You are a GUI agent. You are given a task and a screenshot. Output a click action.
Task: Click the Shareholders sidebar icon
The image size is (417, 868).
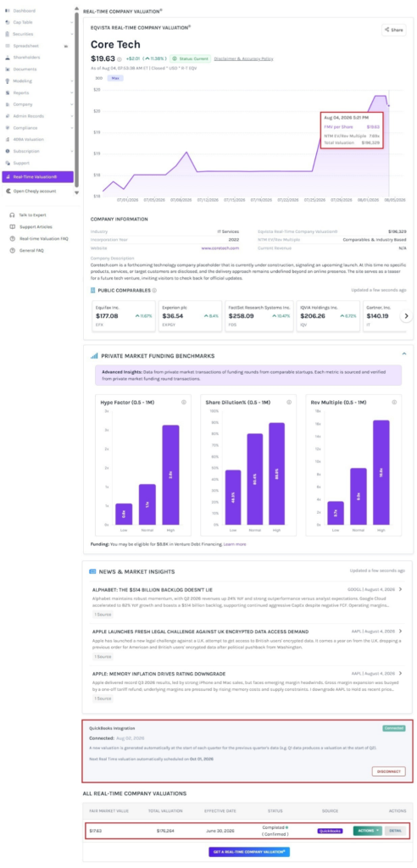[7, 58]
